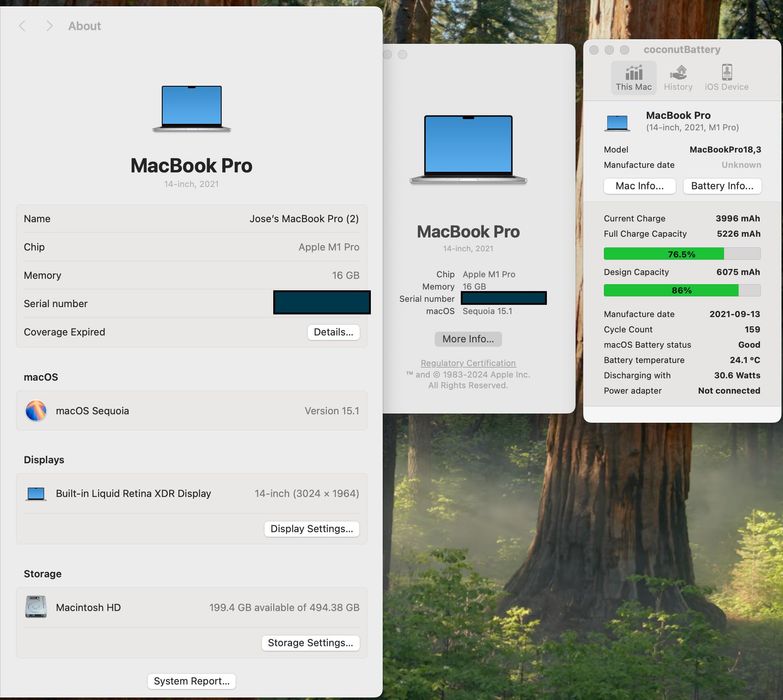Open Display Settings...
Viewport: 783px width, 700px height.
(312, 529)
